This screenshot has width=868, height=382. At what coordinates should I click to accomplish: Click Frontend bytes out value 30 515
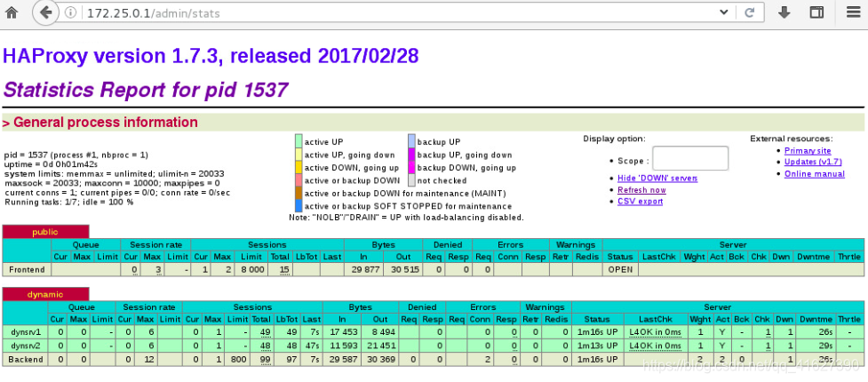click(404, 269)
